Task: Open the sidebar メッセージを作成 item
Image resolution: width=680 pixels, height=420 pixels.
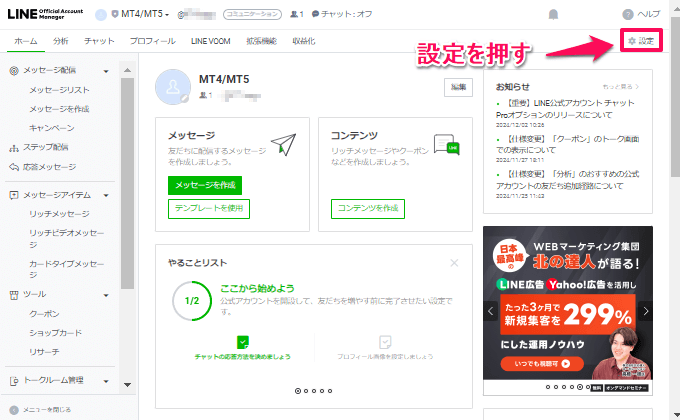Action: pyautogui.click(x=59, y=109)
